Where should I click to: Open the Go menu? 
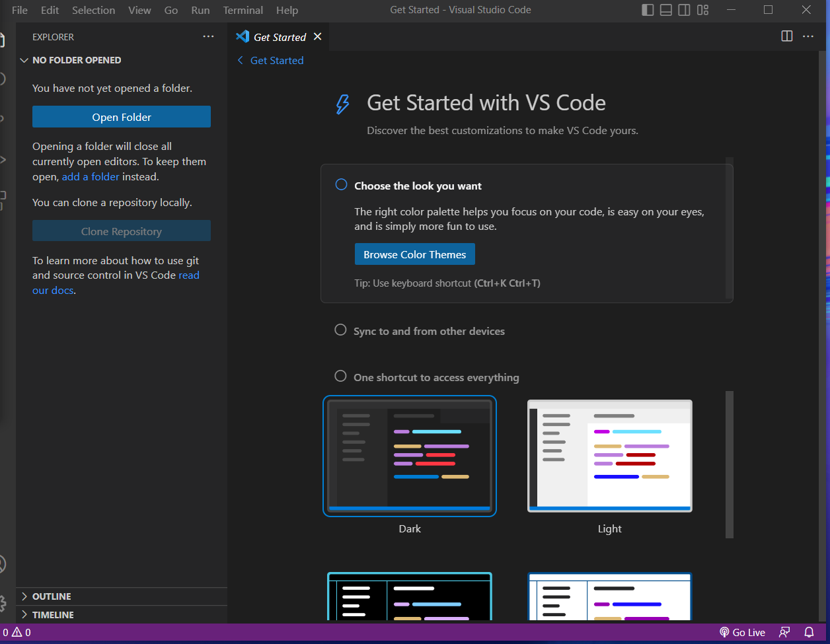coord(171,10)
